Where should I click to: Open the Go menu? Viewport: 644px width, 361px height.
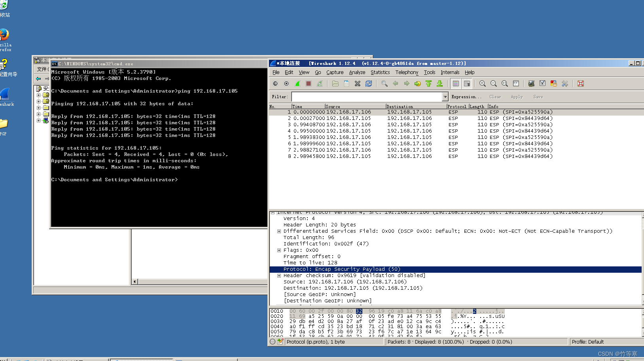pyautogui.click(x=318, y=72)
